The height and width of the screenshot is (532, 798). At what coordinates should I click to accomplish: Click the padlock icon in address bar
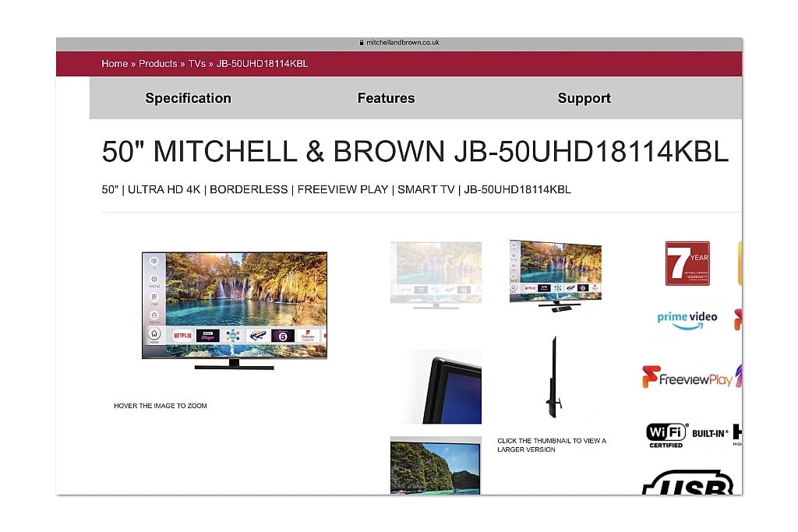point(362,43)
